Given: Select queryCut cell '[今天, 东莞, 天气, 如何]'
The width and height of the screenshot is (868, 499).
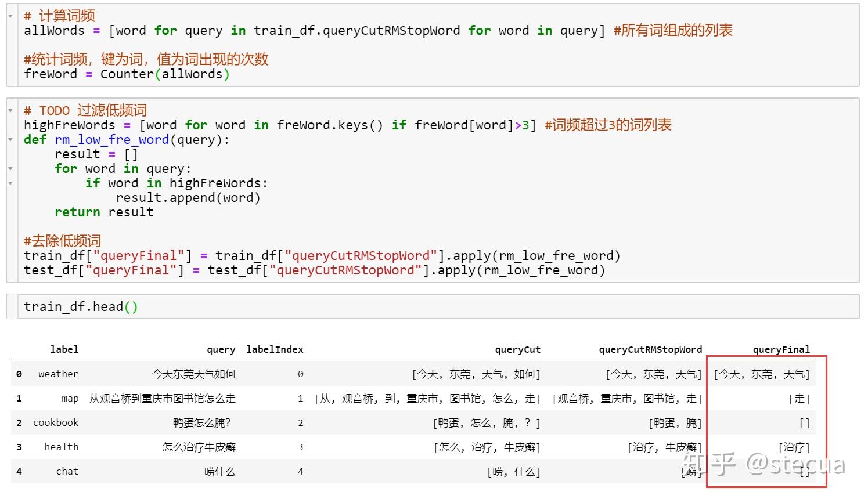Looking at the screenshot, I should point(476,374).
